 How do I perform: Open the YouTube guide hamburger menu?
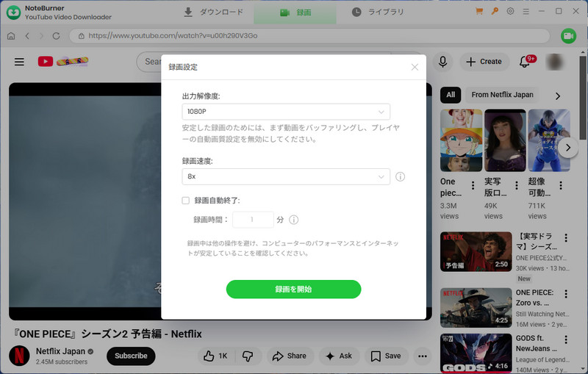point(20,62)
